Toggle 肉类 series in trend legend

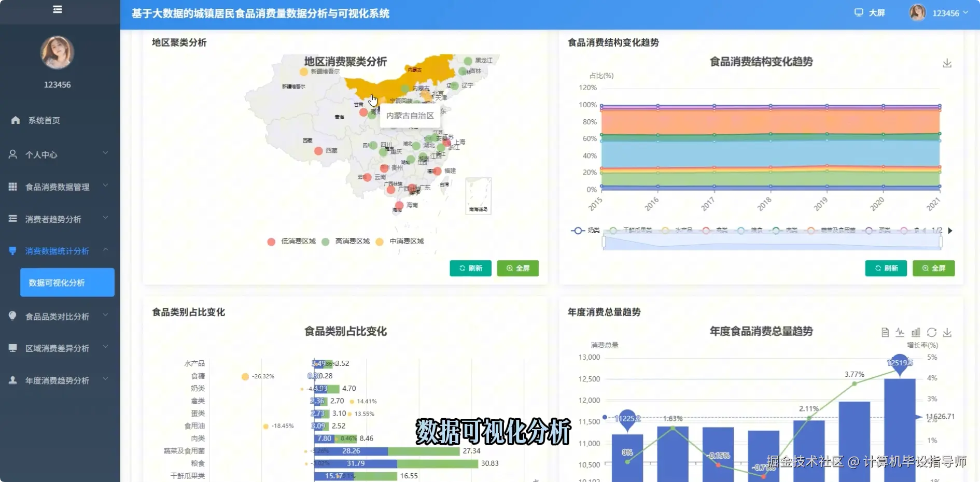pyautogui.click(x=784, y=231)
